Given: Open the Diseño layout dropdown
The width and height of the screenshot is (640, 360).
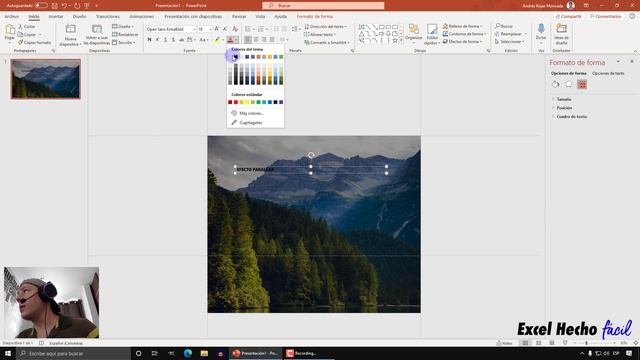Looking at the screenshot, I should [123, 27].
